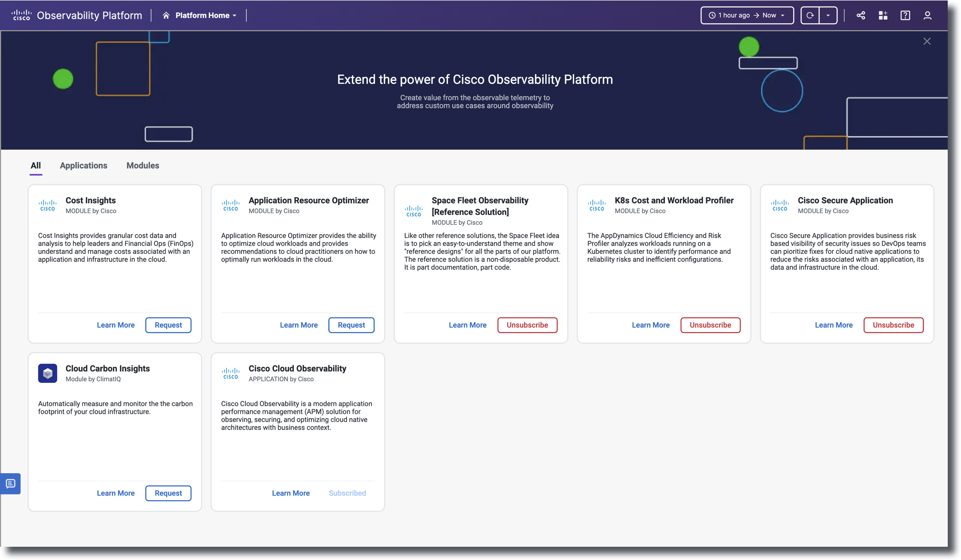Open Learn More for Application Resource Optimizer

pyautogui.click(x=299, y=325)
